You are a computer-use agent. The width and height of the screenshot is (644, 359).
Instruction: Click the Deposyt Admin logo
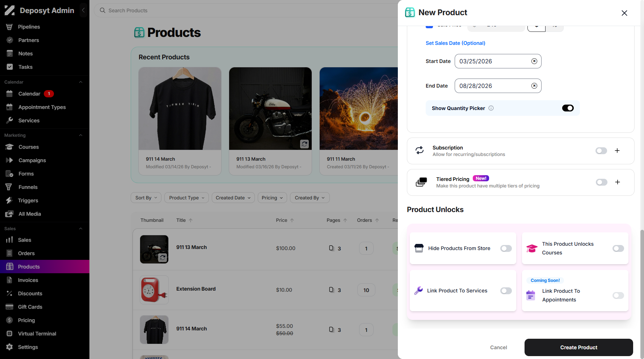click(9, 10)
